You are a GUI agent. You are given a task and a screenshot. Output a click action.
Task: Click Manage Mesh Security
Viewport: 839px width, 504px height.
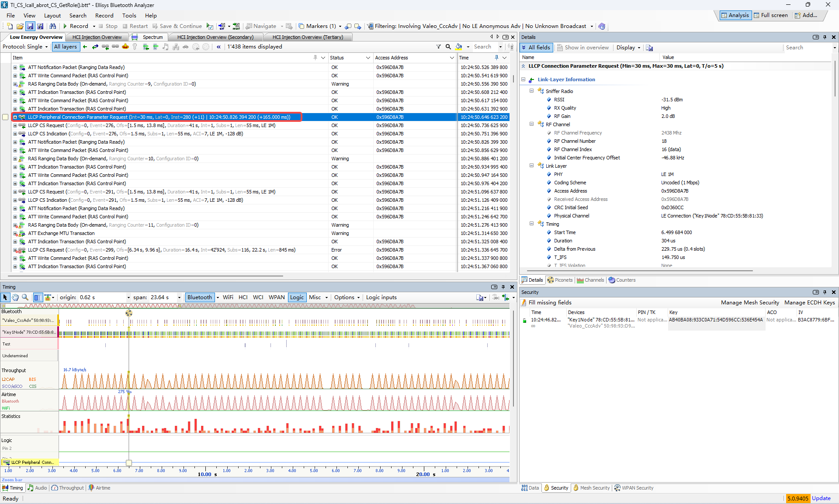[750, 303]
